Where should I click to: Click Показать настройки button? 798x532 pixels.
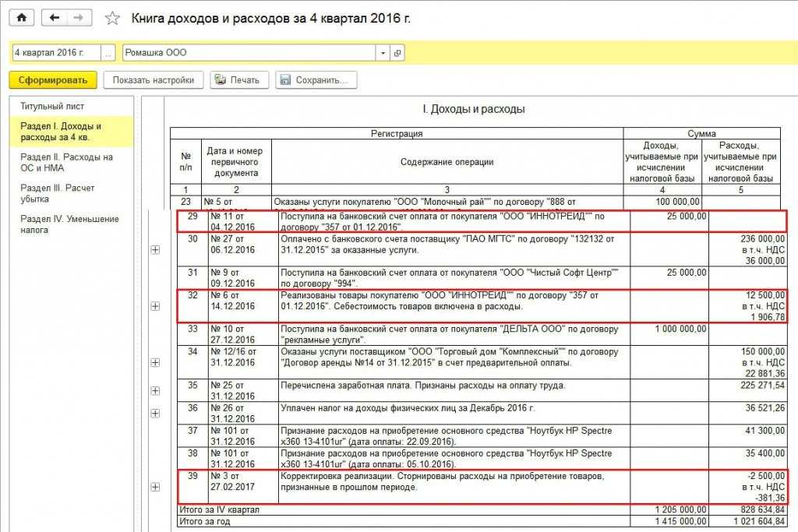pos(154,80)
